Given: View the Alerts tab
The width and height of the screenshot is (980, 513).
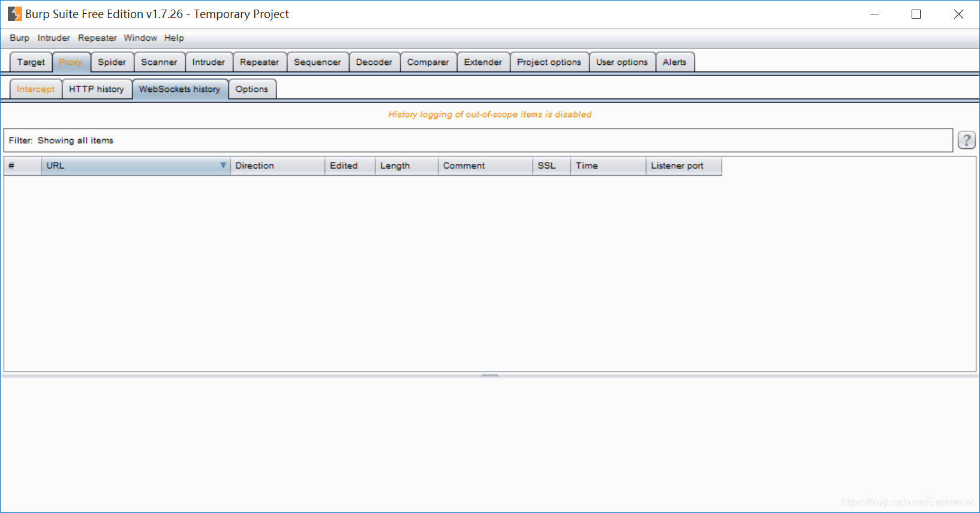Looking at the screenshot, I should (675, 62).
